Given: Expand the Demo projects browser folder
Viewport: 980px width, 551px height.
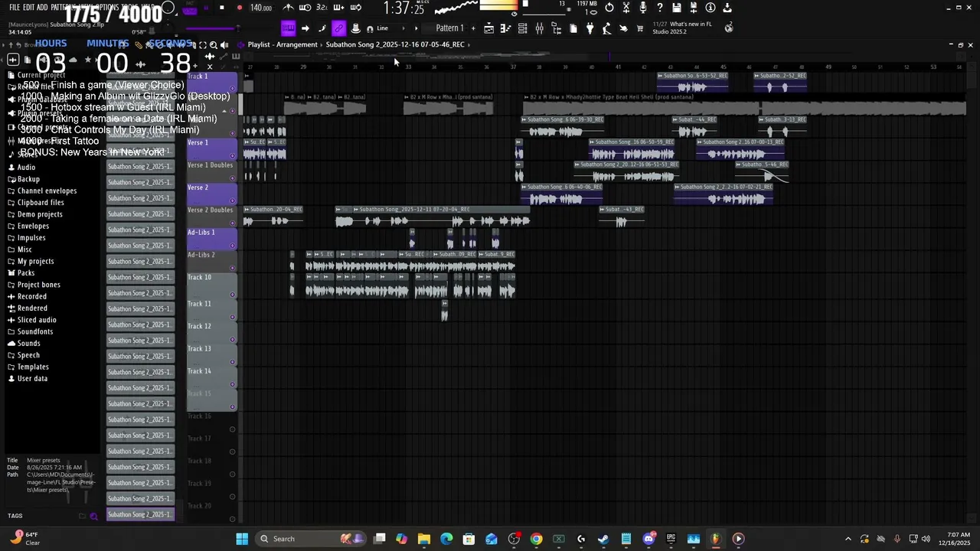Looking at the screenshot, I should pos(40,214).
